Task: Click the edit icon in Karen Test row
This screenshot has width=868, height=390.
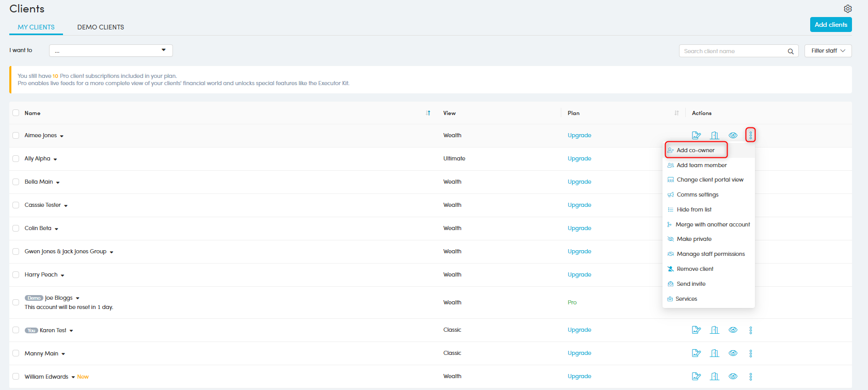Action: (696, 330)
